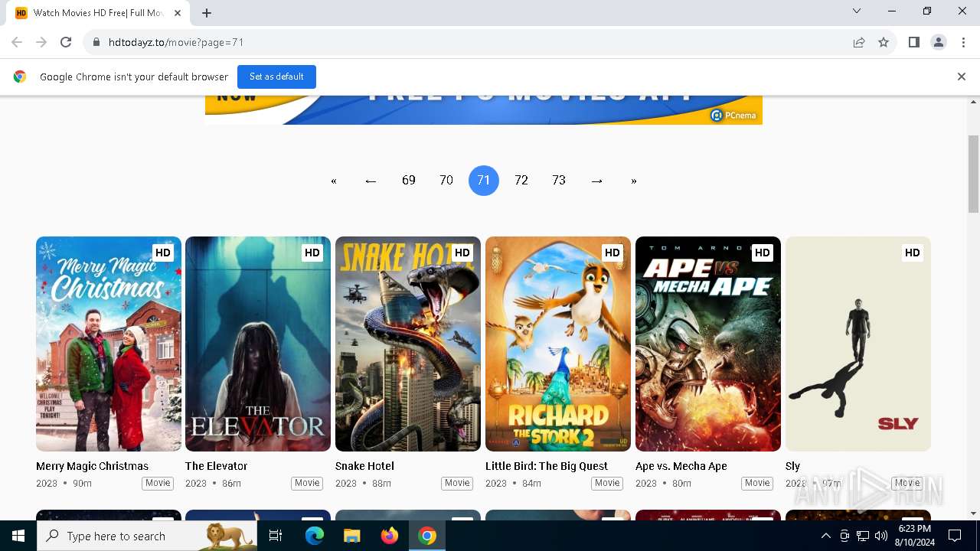Switch to Chrome taskbar icon
The width and height of the screenshot is (980, 551).
coord(427,536)
